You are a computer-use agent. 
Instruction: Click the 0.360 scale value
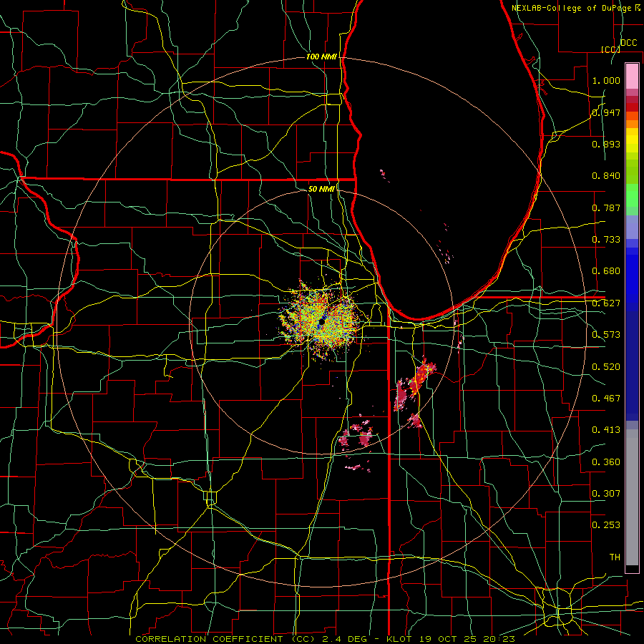(x=606, y=462)
